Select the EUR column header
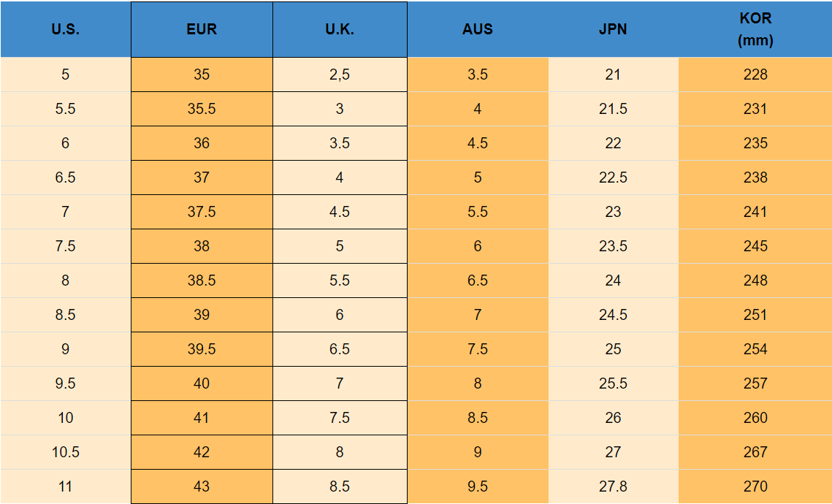This screenshot has width=832, height=504. pos(202,30)
